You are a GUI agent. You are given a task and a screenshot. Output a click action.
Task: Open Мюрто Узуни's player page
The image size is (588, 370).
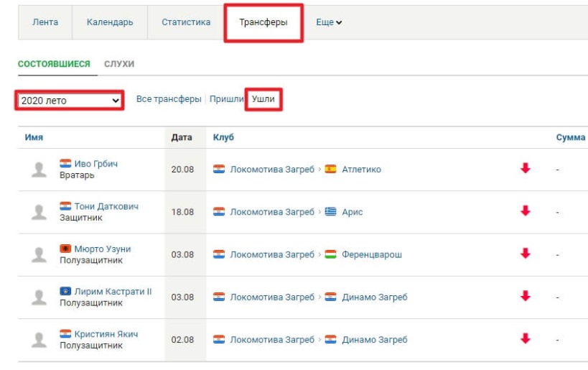(103, 249)
